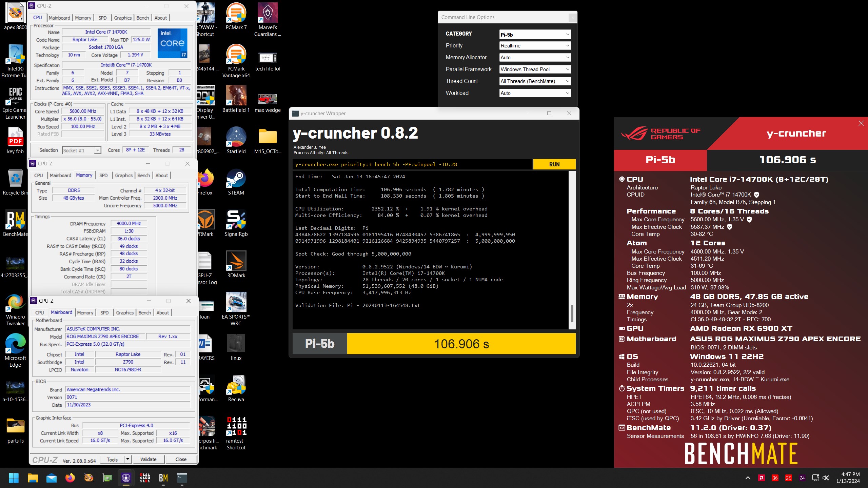The width and height of the screenshot is (868, 488).
Task: Open max wedge desktop icon
Action: [268, 102]
